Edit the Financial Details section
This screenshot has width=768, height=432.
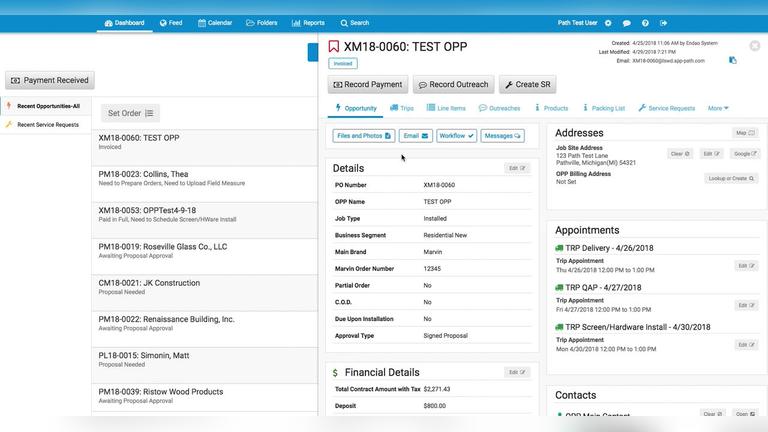pos(517,372)
